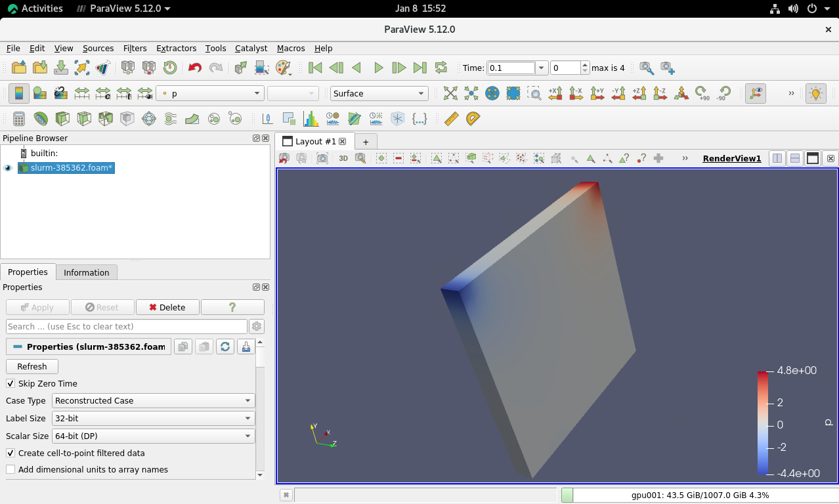Select the Calculator filter icon
The image size is (839, 504).
tap(19, 119)
